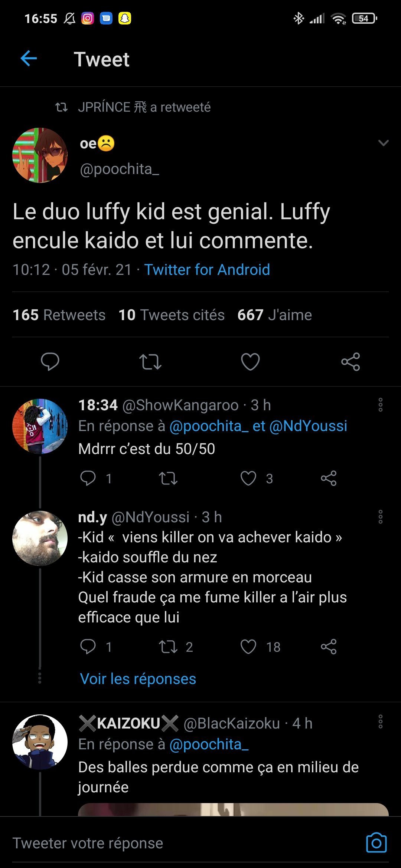Open BlacKaizoku reply's three-dot menu
This screenshot has width=401, height=868.
coord(380,721)
